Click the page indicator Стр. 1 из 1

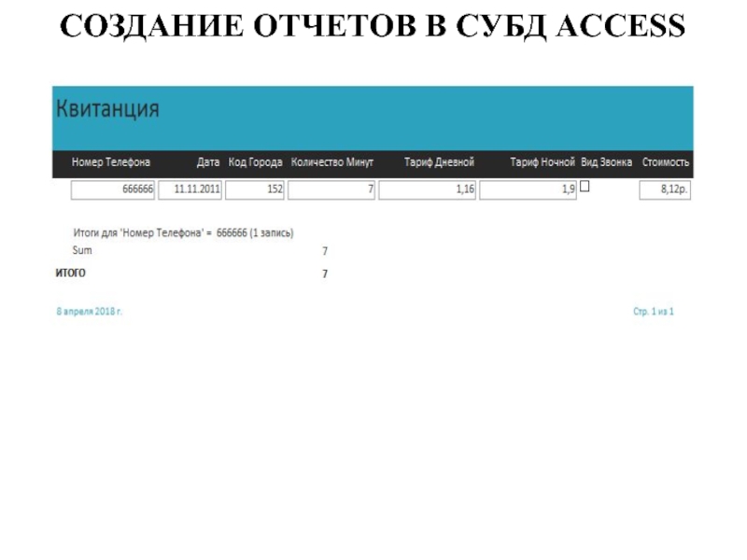653,312
